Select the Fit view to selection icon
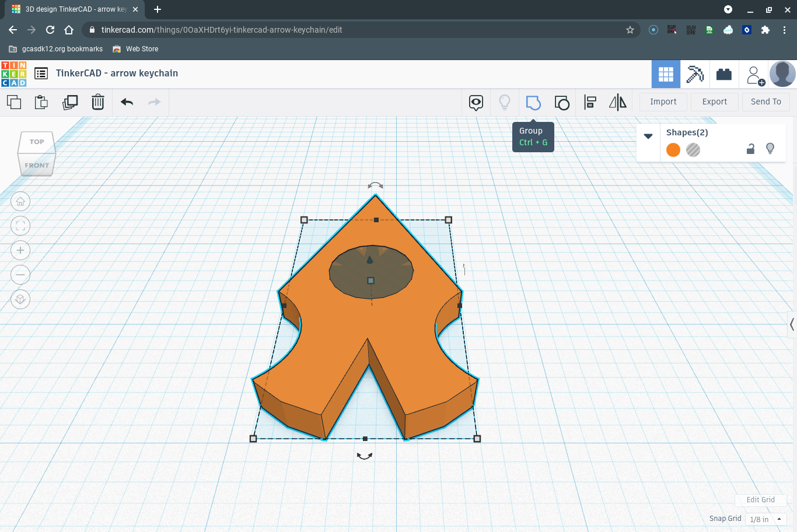Viewport: 797px width, 532px height. [x=20, y=226]
